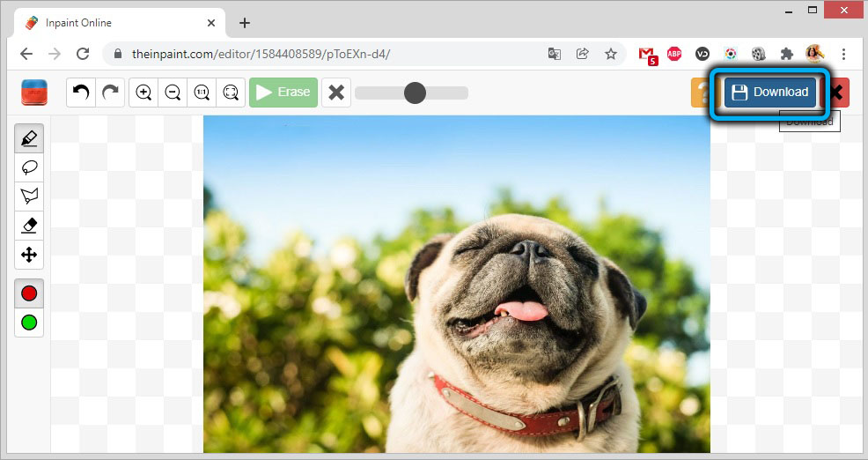Minimize the Chrome window
Viewport: 868px width, 460px height.
(788, 11)
